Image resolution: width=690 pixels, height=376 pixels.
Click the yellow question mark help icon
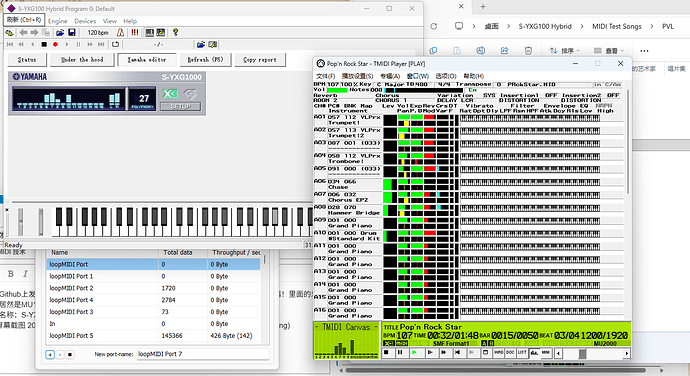pyautogui.click(x=175, y=33)
